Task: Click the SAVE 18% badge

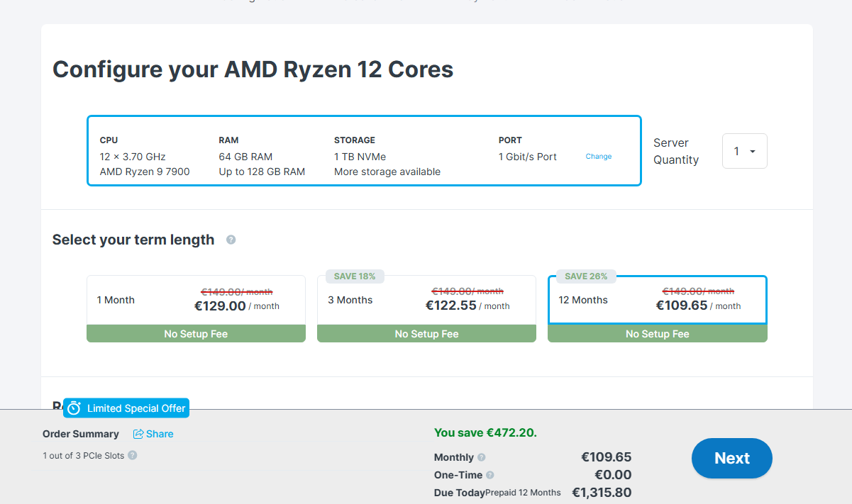Action: [x=355, y=276]
